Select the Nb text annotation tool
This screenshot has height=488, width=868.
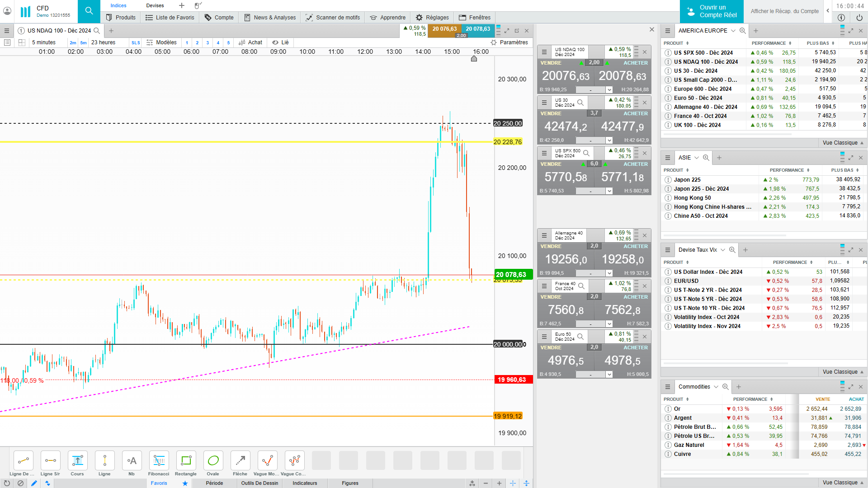[x=132, y=461]
